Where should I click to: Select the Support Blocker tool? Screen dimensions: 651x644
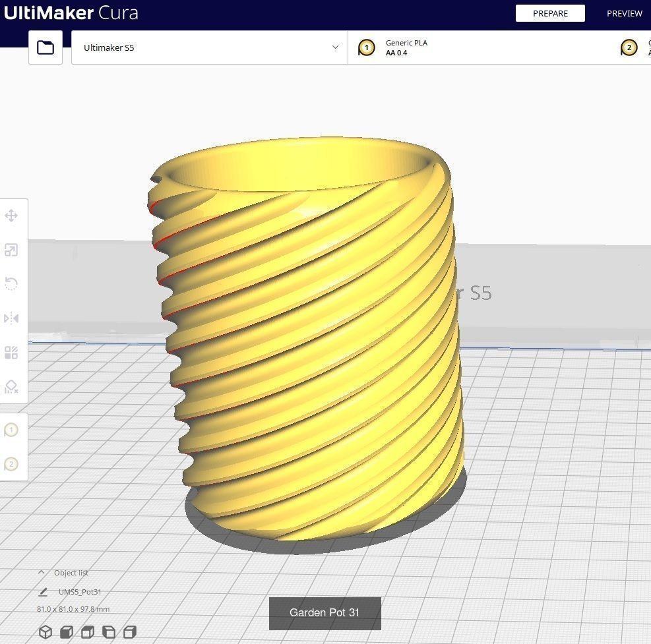click(11, 387)
